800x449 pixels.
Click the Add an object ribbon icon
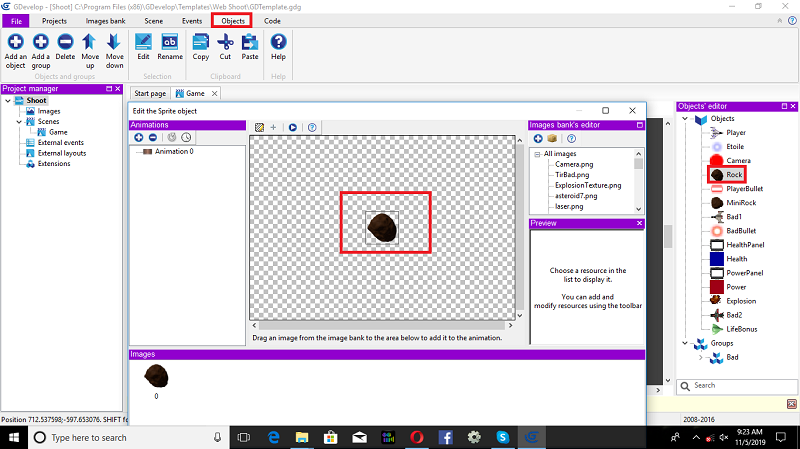tap(15, 41)
